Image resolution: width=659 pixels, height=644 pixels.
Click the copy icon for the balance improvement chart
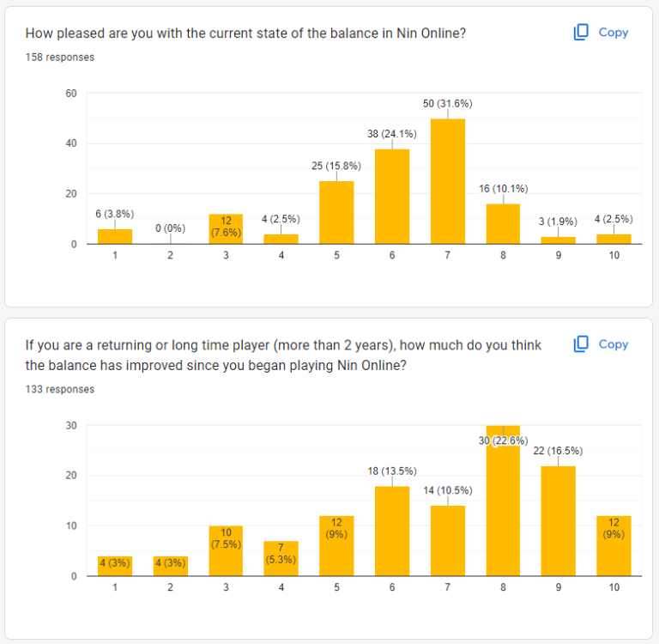click(581, 344)
